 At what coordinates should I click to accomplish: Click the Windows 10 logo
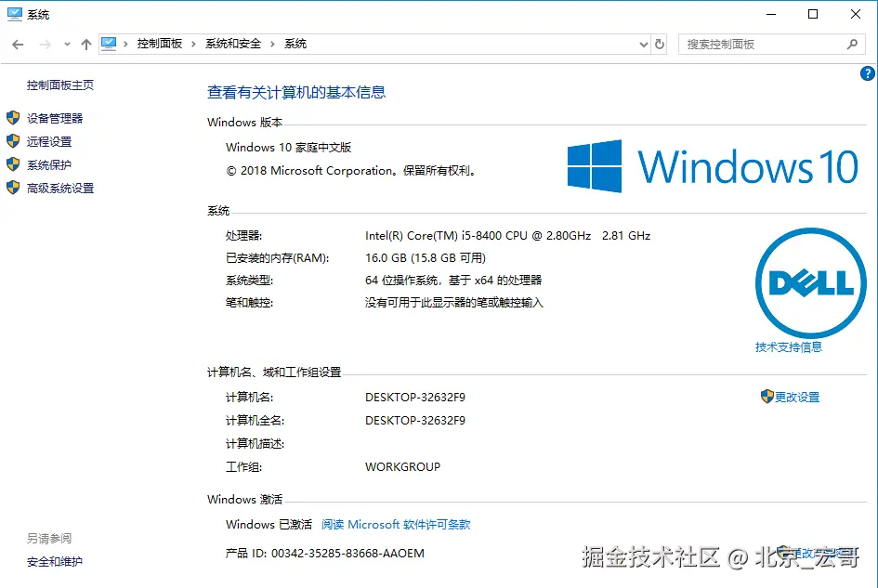713,166
